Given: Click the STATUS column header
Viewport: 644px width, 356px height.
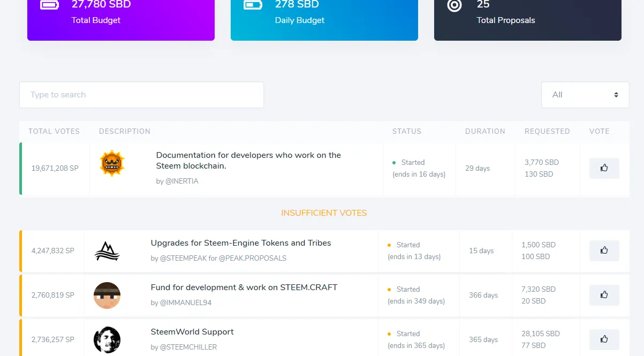Looking at the screenshot, I should click(x=407, y=131).
